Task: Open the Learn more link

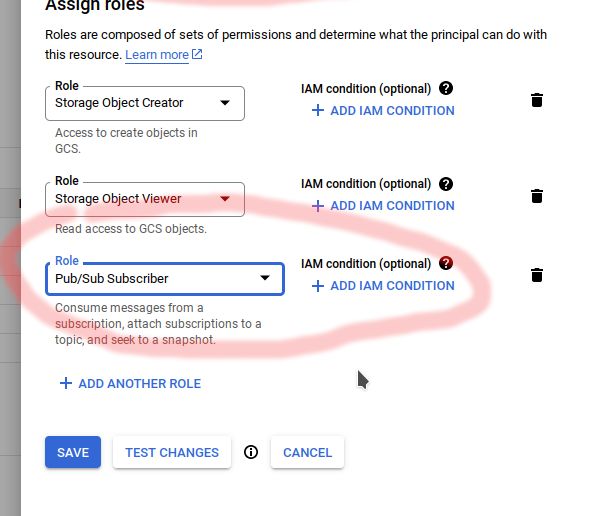Action: pos(157,54)
